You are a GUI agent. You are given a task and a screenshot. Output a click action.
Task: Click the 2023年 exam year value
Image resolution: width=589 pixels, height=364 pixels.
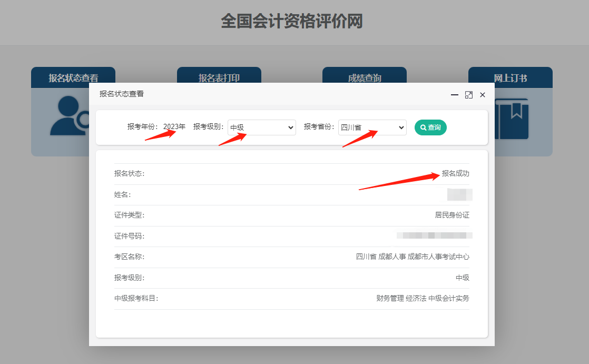click(174, 126)
